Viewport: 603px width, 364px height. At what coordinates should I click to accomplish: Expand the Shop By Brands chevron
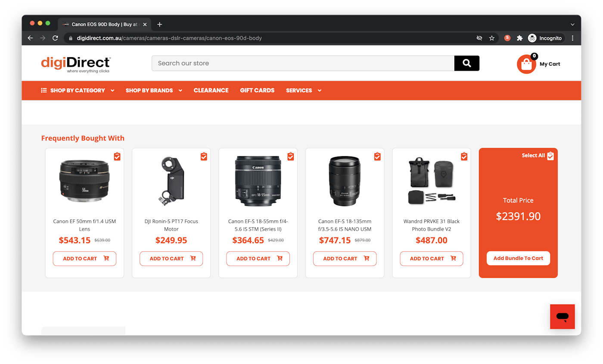point(180,90)
